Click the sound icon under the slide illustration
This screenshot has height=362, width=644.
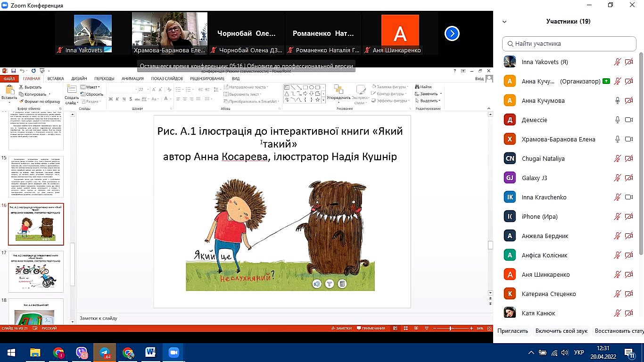tap(317, 284)
